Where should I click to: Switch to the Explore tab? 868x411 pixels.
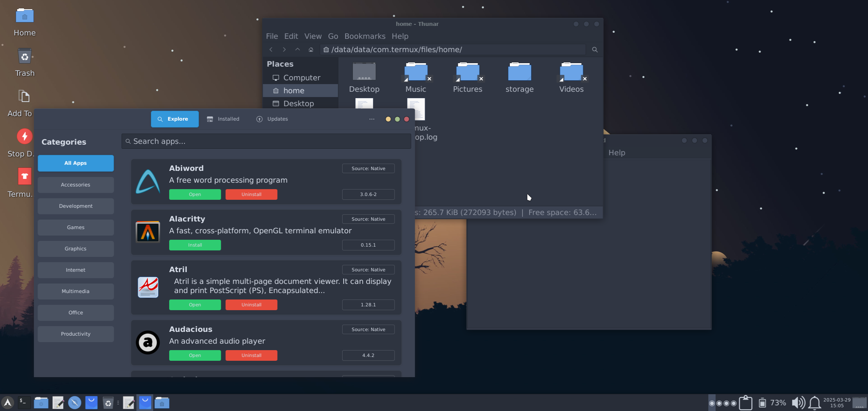click(x=175, y=119)
